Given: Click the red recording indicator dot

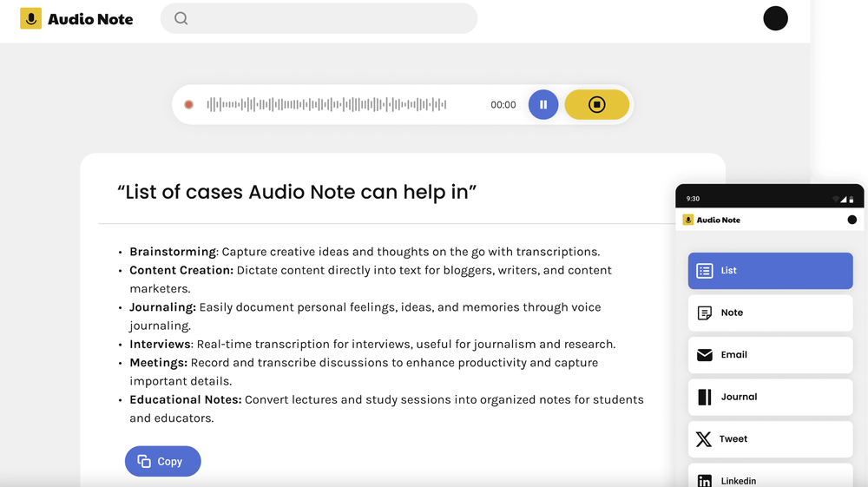Looking at the screenshot, I should point(188,104).
